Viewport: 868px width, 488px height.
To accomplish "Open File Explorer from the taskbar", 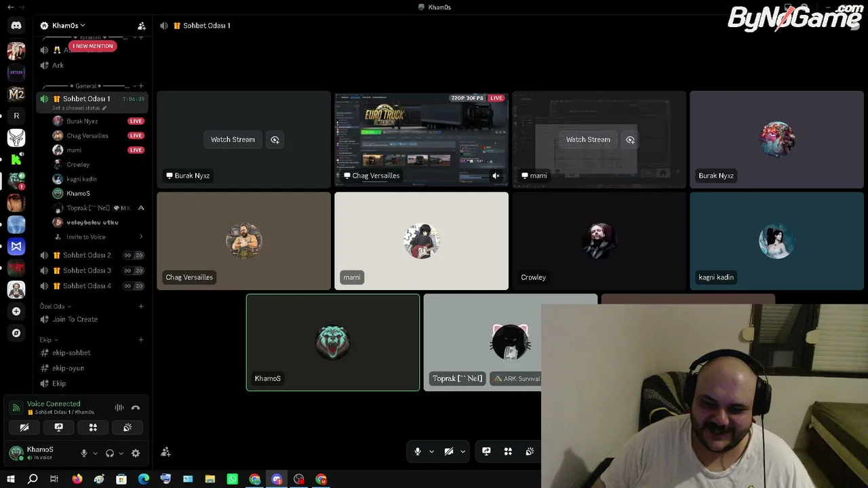I will (x=210, y=479).
